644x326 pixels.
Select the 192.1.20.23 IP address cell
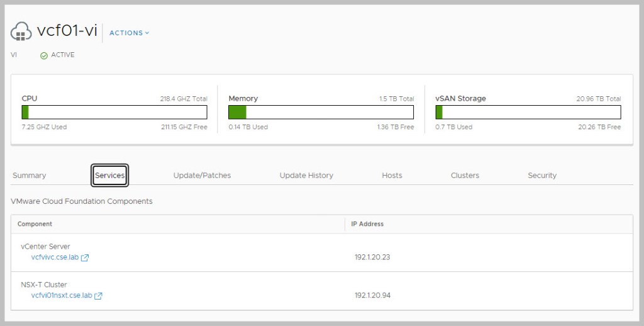(372, 257)
